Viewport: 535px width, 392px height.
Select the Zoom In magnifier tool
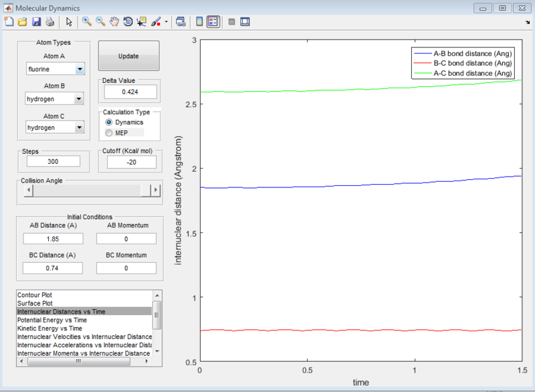click(86, 21)
